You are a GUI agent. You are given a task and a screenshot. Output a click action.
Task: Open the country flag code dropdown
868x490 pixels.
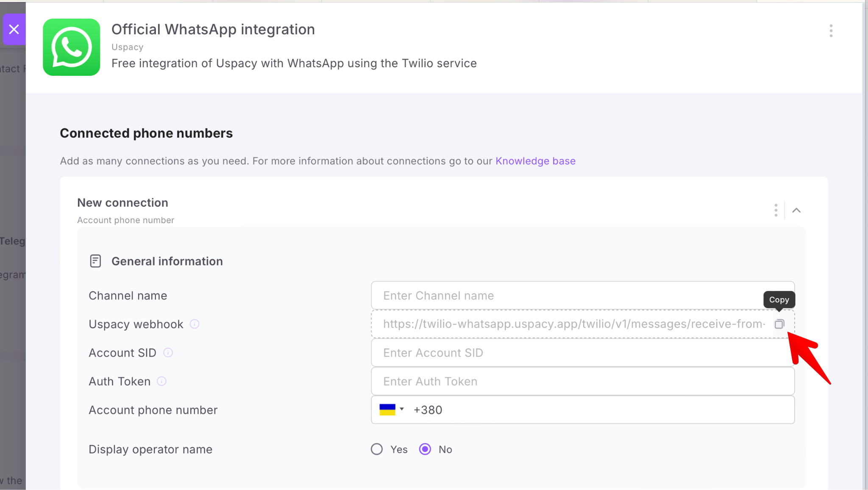[392, 410]
